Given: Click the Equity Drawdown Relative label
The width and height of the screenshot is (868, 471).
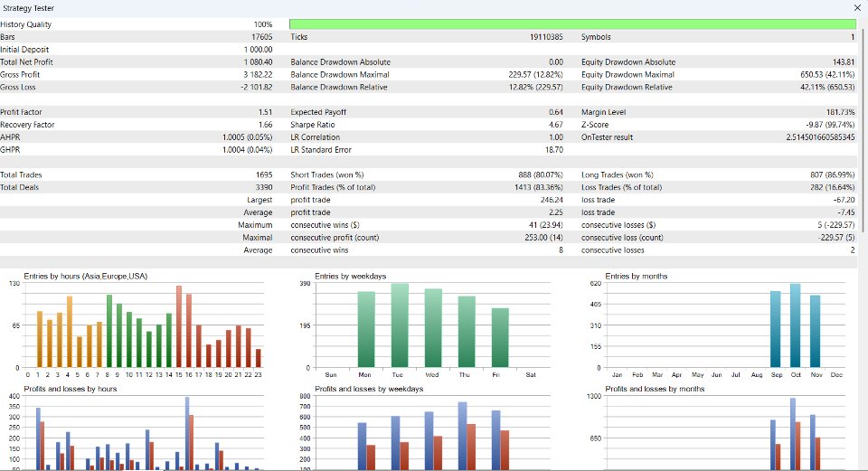Looking at the screenshot, I should (x=627, y=87).
